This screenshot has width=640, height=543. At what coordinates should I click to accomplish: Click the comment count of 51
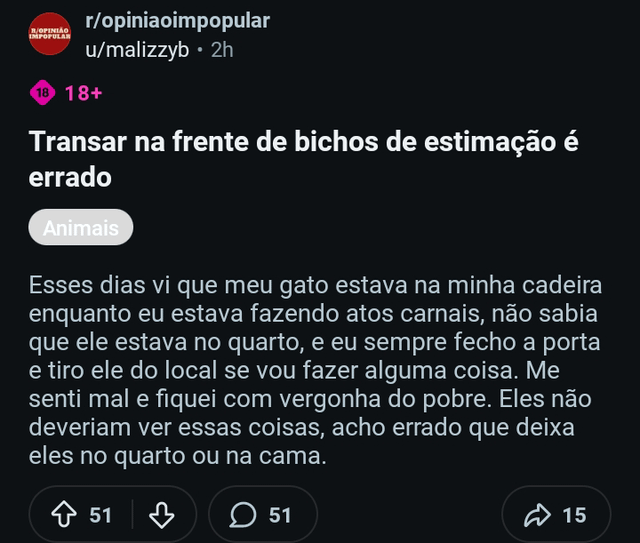(281, 515)
